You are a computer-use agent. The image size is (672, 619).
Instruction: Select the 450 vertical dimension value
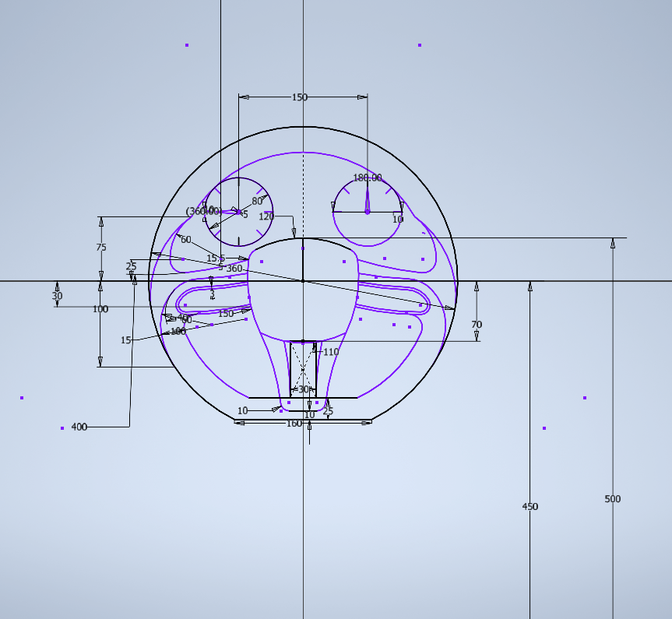[x=530, y=507]
